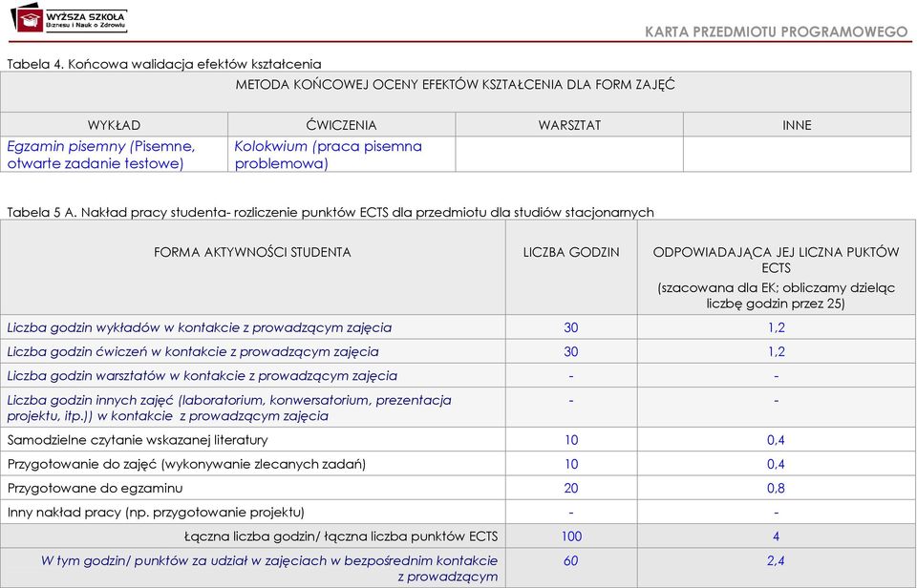This screenshot has width=917, height=588.
Task: Click the ĆWICZENIA column header
Action: (342, 124)
